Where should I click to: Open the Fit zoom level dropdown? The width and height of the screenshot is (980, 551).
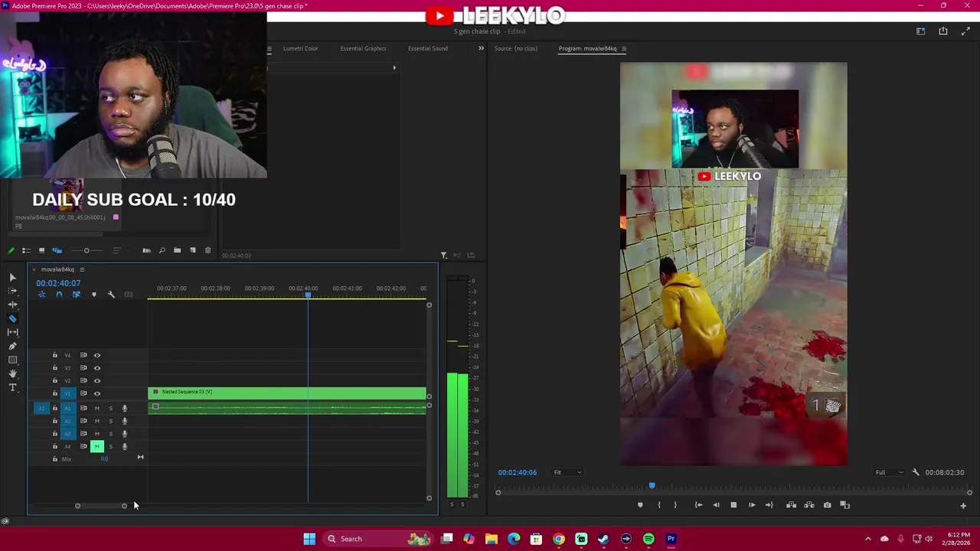(567, 472)
